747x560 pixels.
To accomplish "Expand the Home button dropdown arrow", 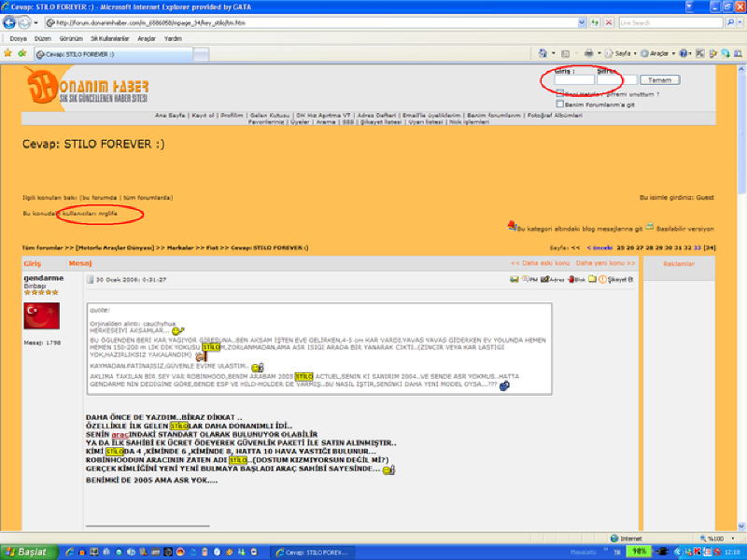I will click(553, 53).
